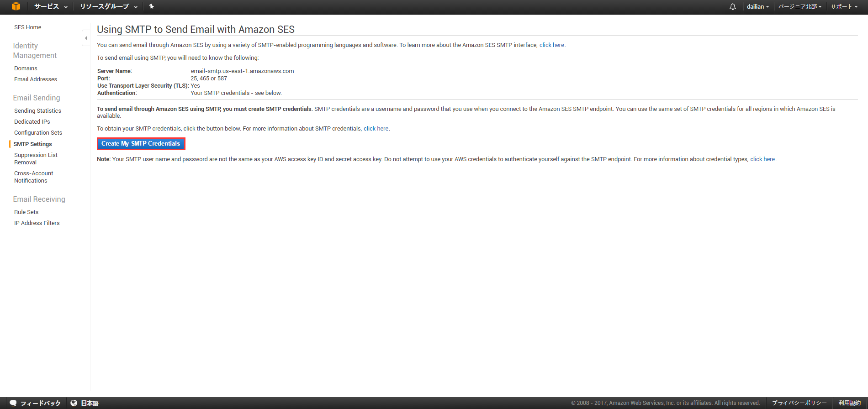Navigate to Rule Sets
Viewport: 868px width, 409px height.
(26, 212)
